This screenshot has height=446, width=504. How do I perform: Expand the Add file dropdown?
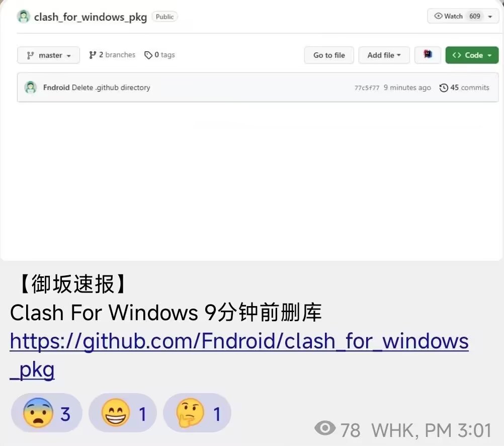[384, 55]
